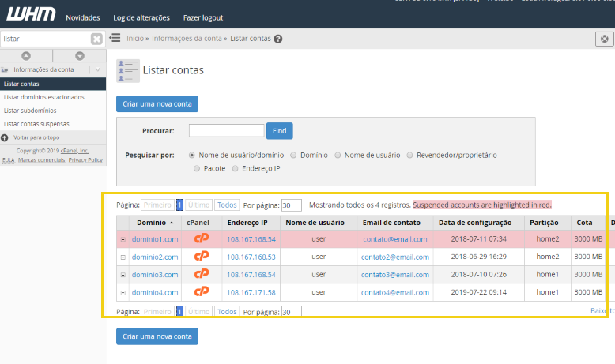This screenshot has height=364, width=615.
Task: Expand details for dominio4.com row
Action: pos(123,293)
